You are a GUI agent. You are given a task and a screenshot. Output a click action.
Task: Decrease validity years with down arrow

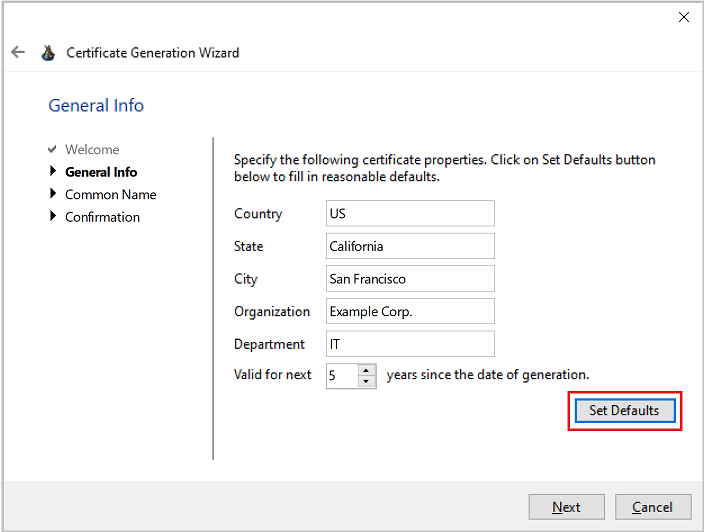pos(366,382)
